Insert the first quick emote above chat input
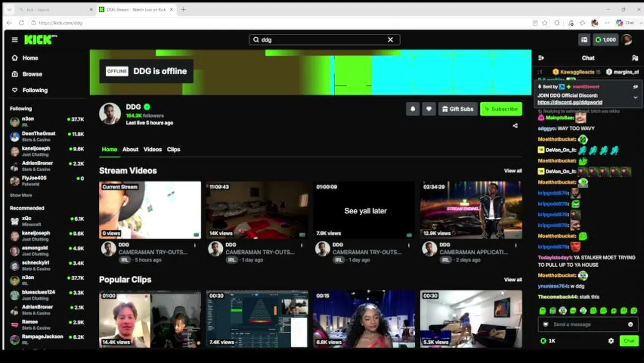Viewport: 644px width, 363px height. [543, 311]
